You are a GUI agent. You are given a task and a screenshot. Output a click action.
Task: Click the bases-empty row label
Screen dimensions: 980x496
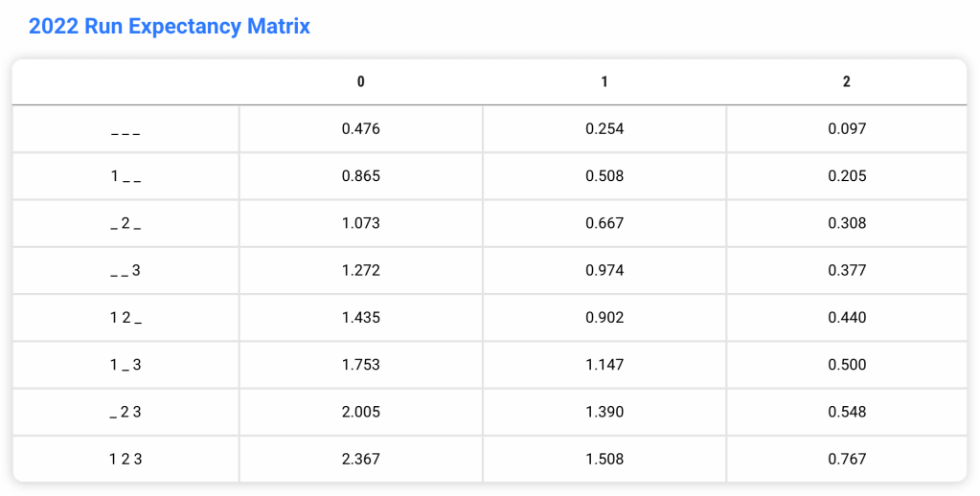point(125,129)
